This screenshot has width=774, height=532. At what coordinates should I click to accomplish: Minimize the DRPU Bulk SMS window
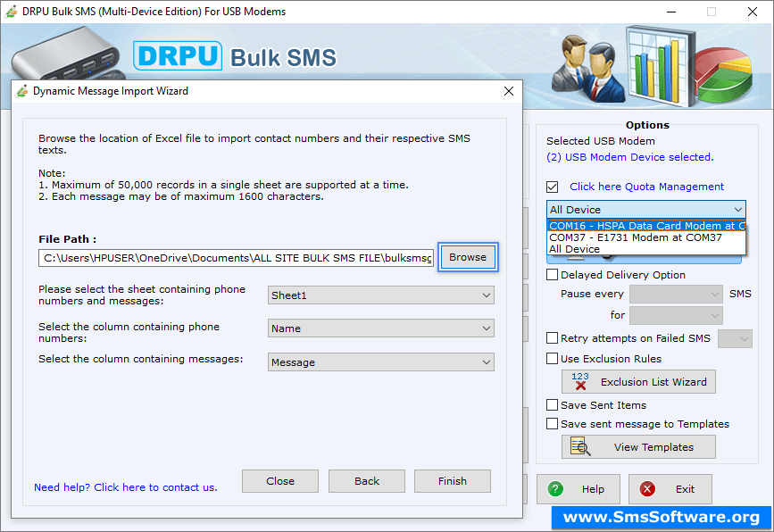point(671,12)
